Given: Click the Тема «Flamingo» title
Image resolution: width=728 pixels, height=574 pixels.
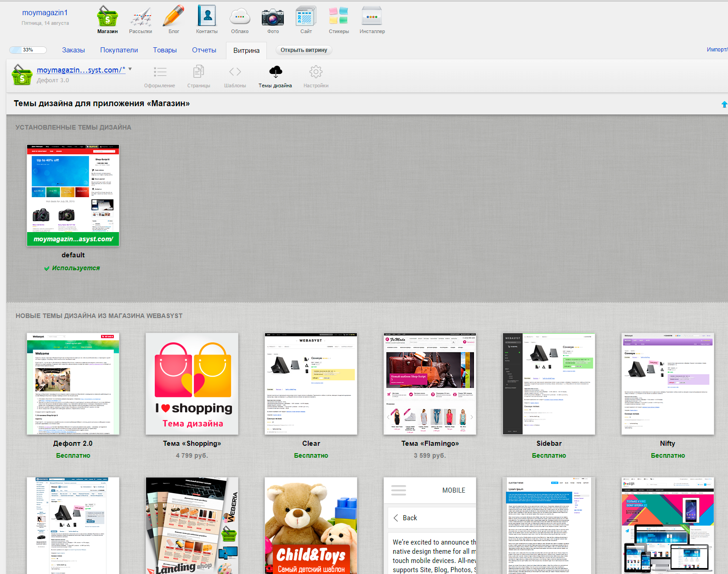Looking at the screenshot, I should pyautogui.click(x=430, y=443).
